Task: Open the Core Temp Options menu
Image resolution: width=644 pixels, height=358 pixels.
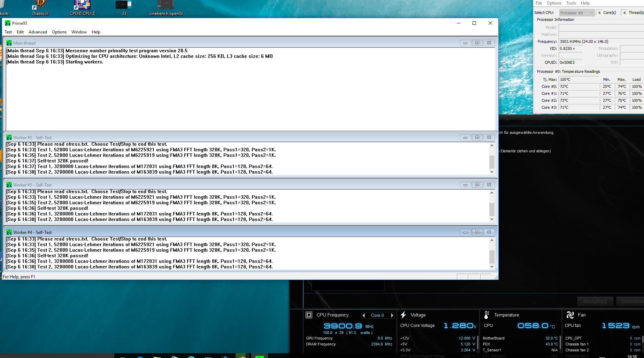Action: (x=554, y=3)
